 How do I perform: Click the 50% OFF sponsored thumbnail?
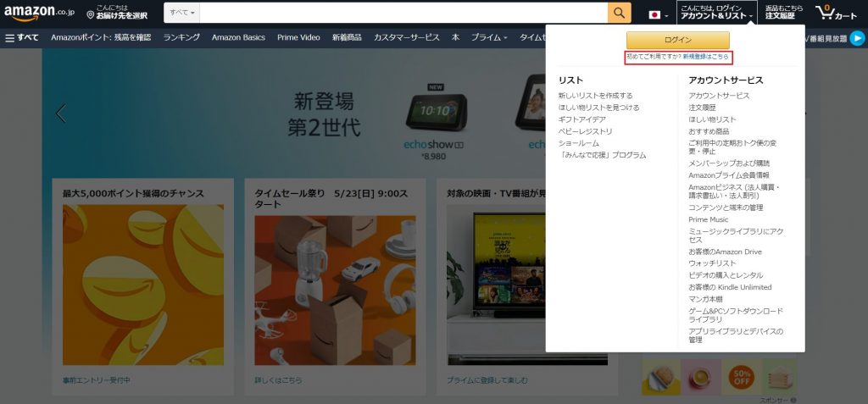click(742, 378)
